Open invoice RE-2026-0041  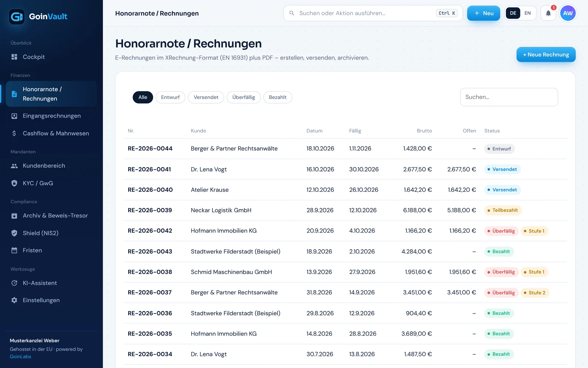(149, 169)
